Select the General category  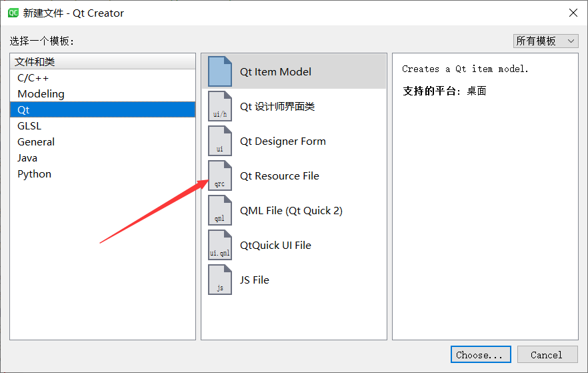[103, 142]
